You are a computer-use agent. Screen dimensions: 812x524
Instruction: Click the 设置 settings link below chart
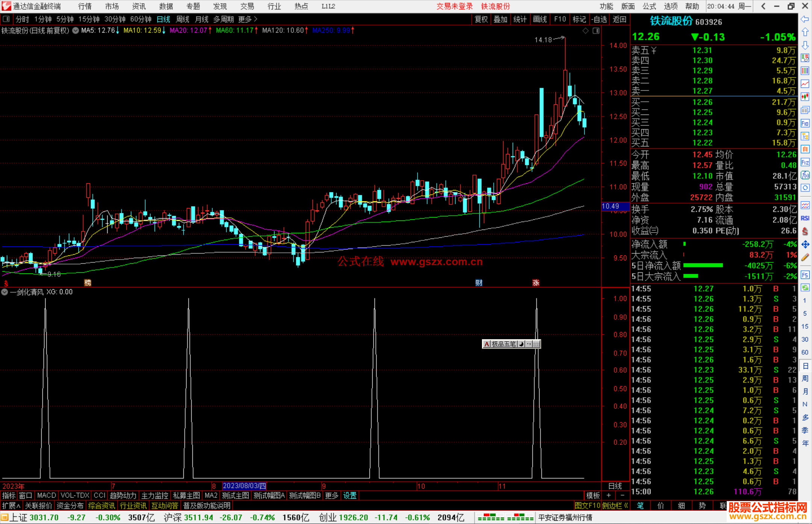pos(350,495)
